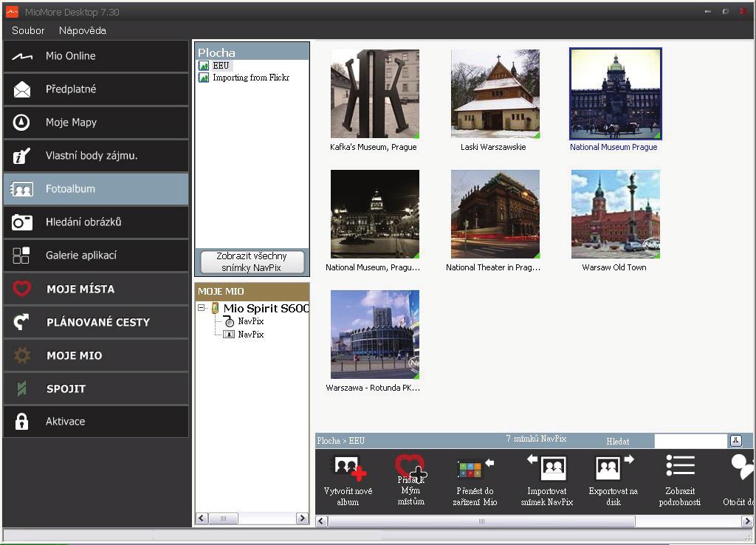Click the Fotoalbum sidebar icon
The width and height of the screenshot is (756, 545).
(x=21, y=189)
